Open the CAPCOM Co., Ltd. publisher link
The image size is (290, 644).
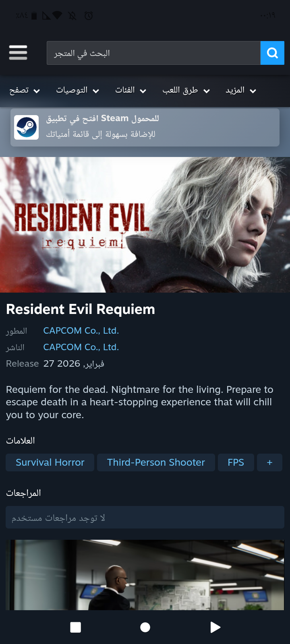[x=81, y=347]
